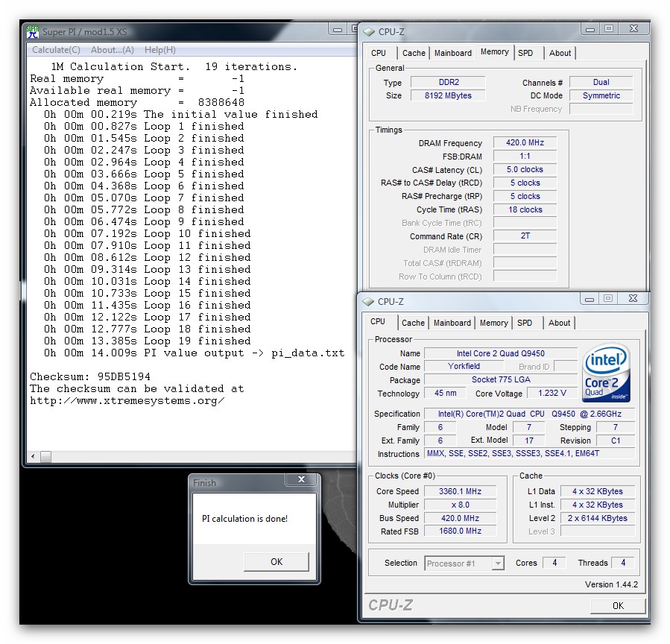Click the pi_data.txt output line
The height and width of the screenshot is (644, 670).
point(195,353)
